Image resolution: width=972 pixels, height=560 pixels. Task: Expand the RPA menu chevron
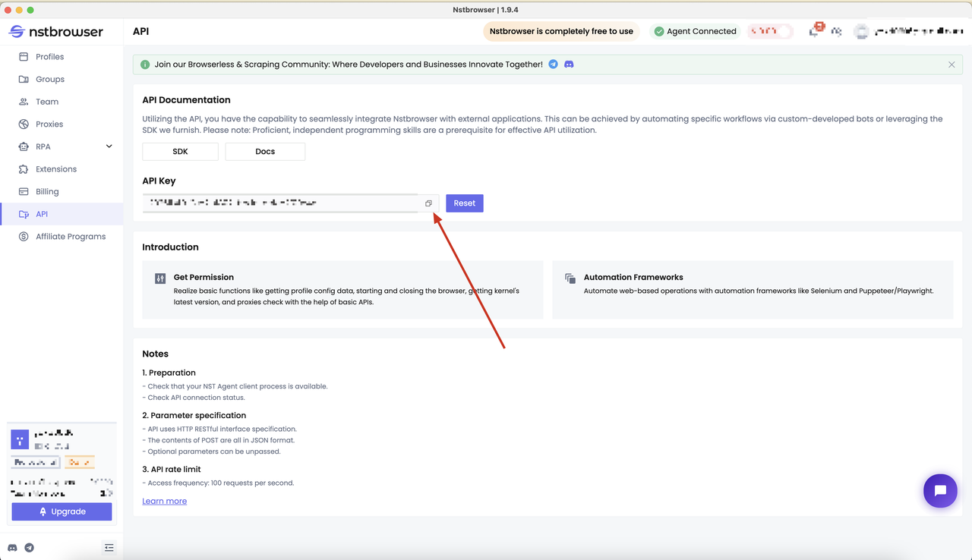(109, 146)
